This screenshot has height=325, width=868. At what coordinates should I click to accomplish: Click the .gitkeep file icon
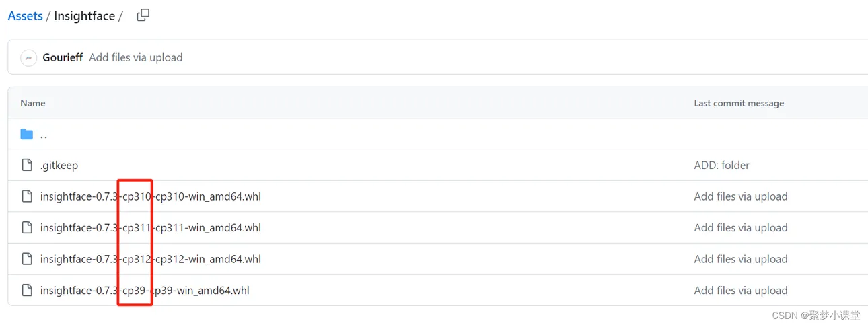tap(27, 165)
